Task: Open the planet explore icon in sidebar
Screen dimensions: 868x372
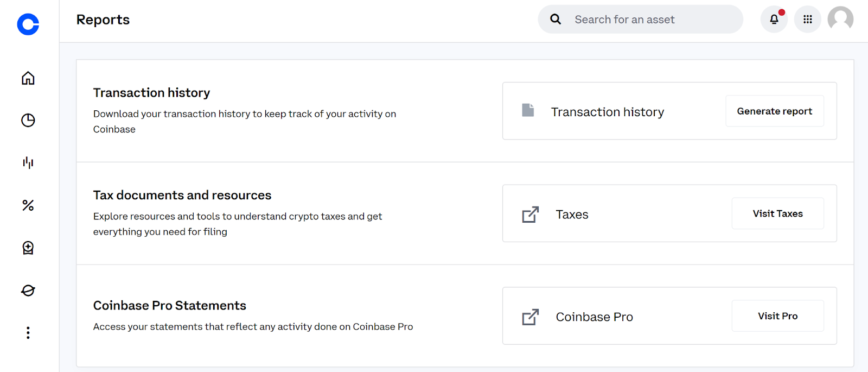Action: tap(28, 291)
